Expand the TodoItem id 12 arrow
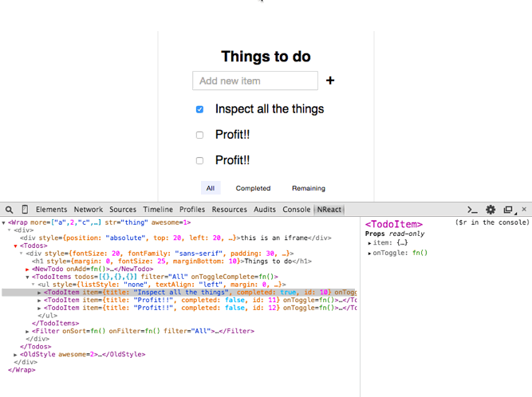This screenshot has height=397, width=532. click(39, 309)
